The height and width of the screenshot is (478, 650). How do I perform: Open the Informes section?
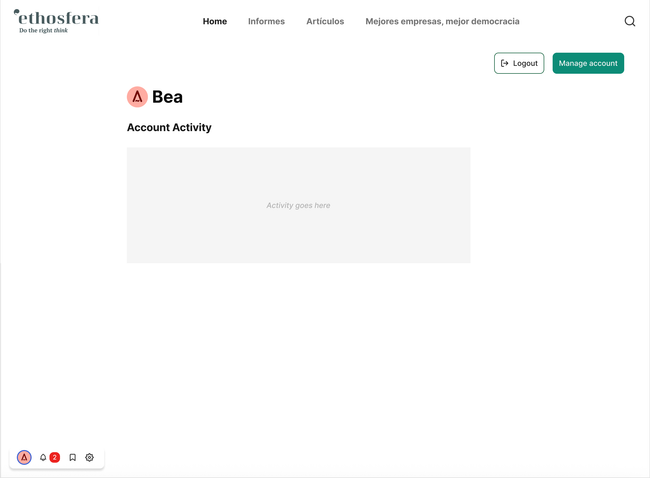[x=266, y=21]
